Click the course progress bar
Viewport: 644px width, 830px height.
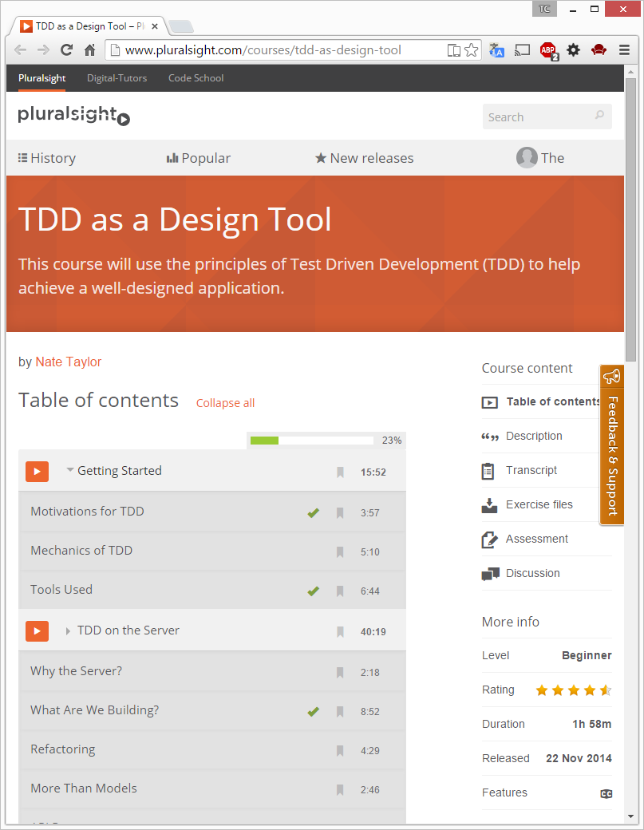coord(312,441)
